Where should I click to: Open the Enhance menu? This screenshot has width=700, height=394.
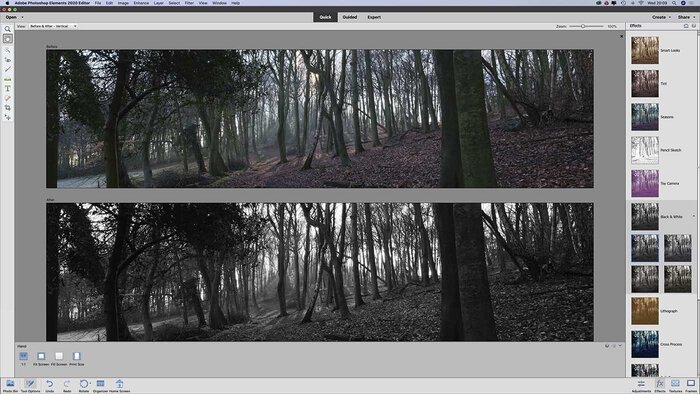click(x=141, y=3)
